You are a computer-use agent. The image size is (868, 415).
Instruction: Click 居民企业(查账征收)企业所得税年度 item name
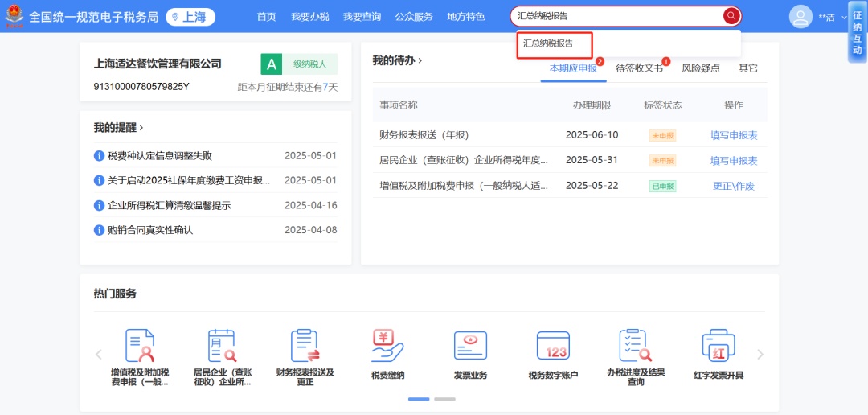[x=464, y=160]
